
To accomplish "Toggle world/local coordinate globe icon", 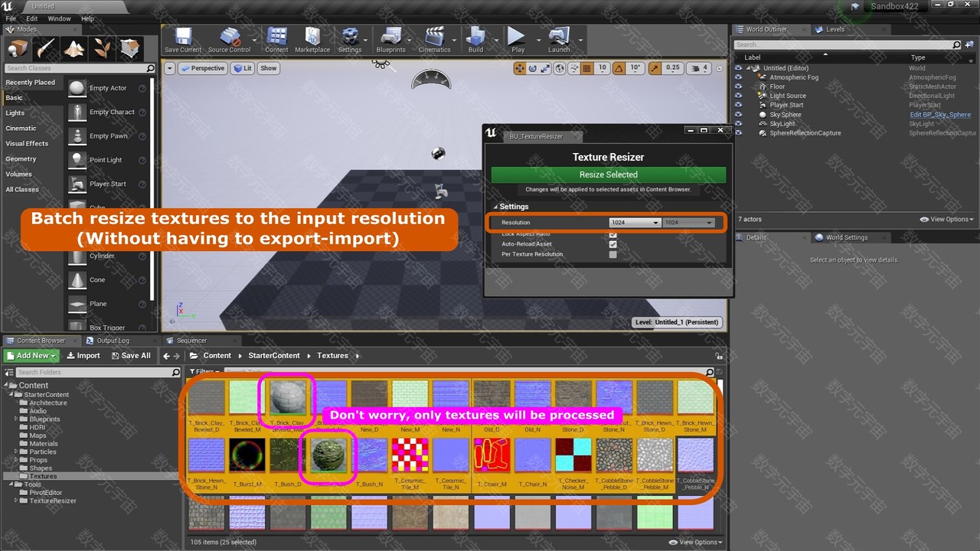I will pyautogui.click(x=560, y=68).
